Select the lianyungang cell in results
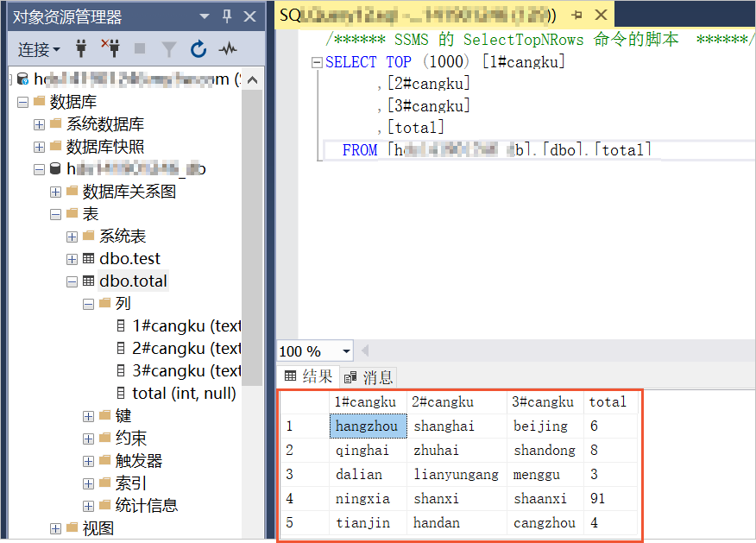 coord(457,474)
